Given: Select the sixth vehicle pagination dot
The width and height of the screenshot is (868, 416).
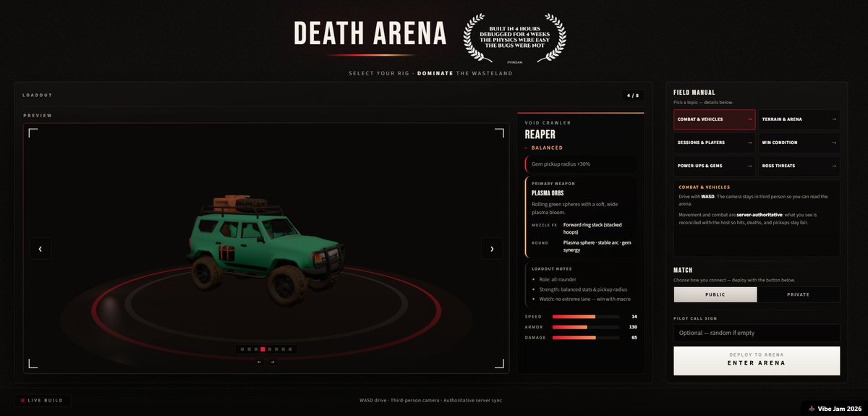Looking at the screenshot, I should coord(276,349).
